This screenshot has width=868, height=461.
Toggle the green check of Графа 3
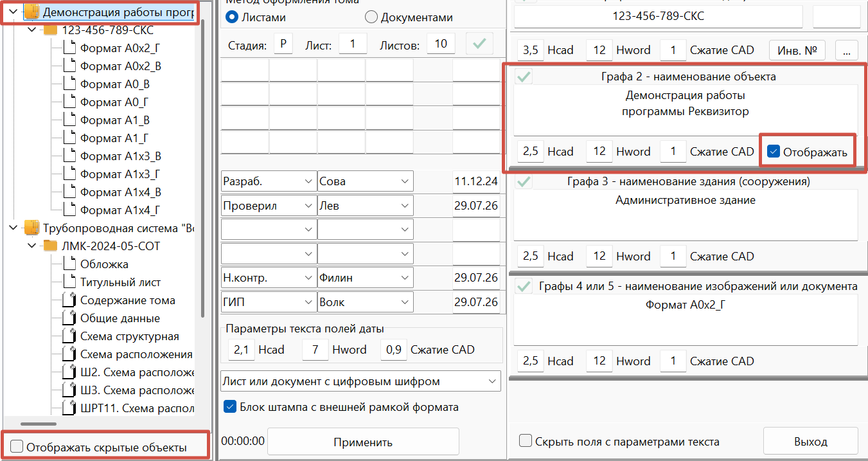pos(525,182)
